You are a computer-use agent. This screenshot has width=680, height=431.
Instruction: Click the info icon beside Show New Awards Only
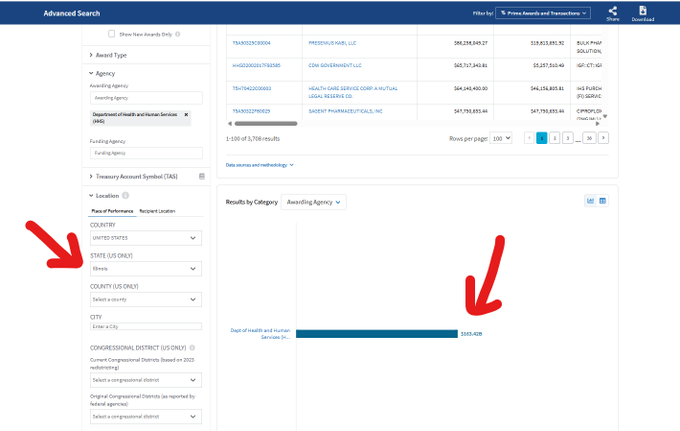pos(175,34)
